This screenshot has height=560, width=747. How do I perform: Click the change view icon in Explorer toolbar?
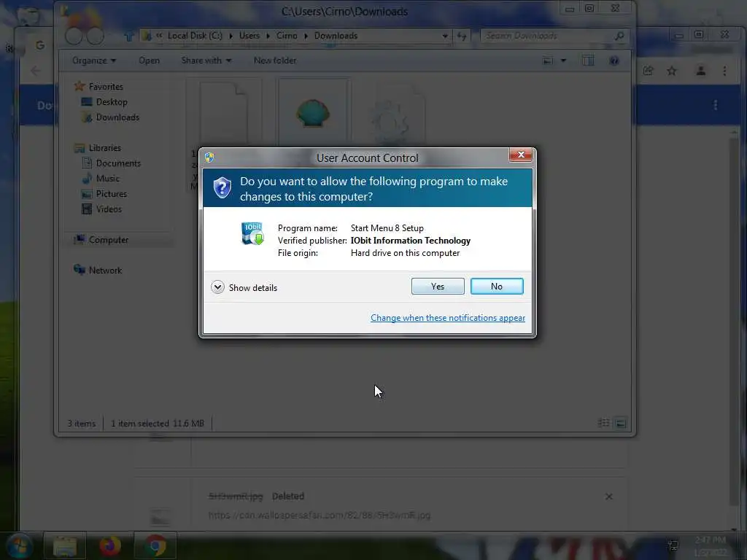point(548,61)
